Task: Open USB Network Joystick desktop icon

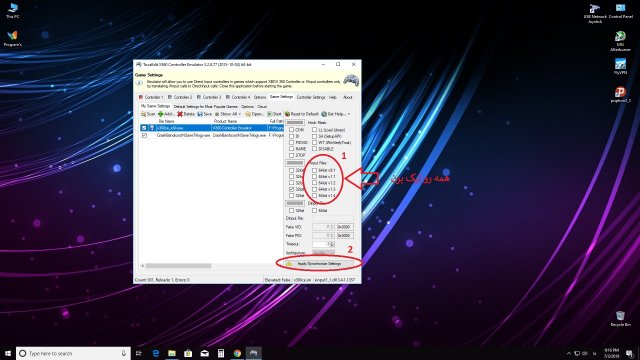Action: [x=595, y=13]
